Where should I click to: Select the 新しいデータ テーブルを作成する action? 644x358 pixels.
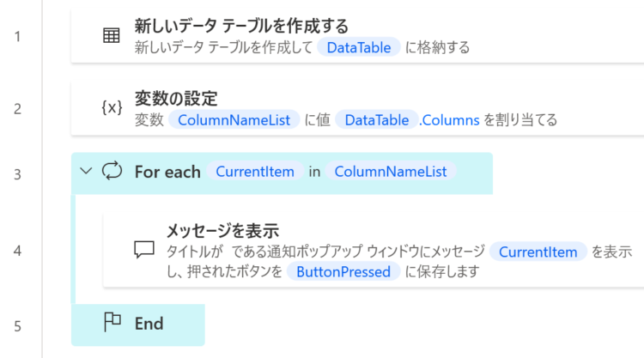[357, 36]
